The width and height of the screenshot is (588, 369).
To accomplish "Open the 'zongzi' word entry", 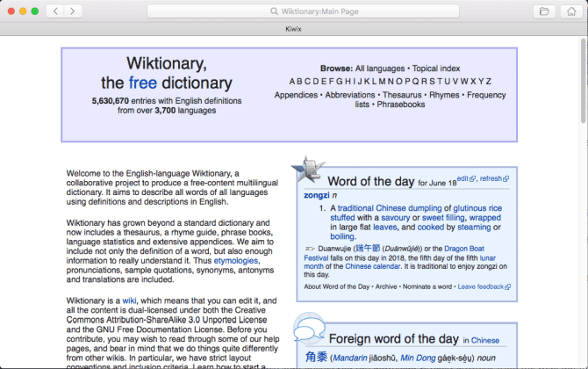I will 315,195.
